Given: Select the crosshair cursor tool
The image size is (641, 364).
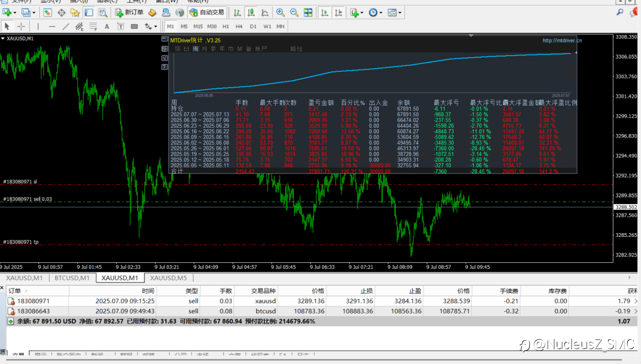Looking at the screenshot, I should (21, 27).
